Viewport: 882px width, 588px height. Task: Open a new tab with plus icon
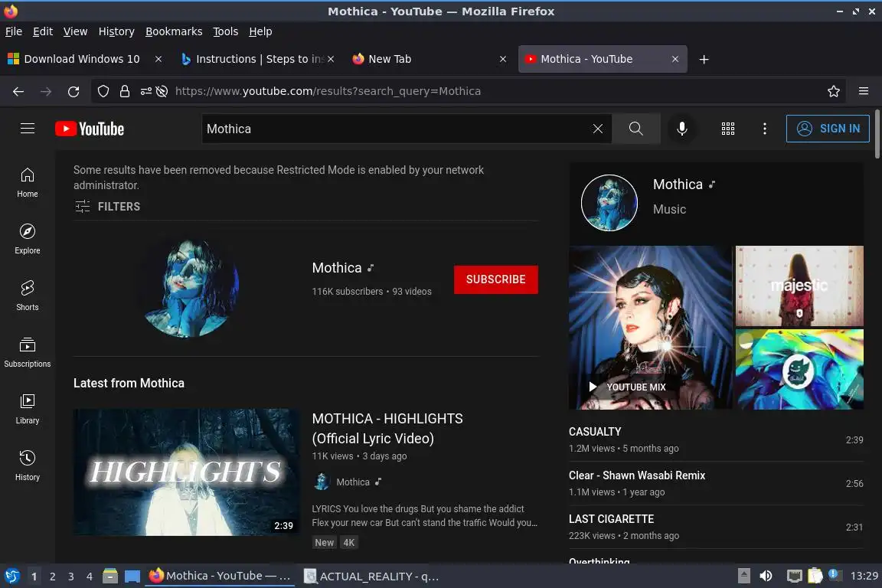coord(704,59)
